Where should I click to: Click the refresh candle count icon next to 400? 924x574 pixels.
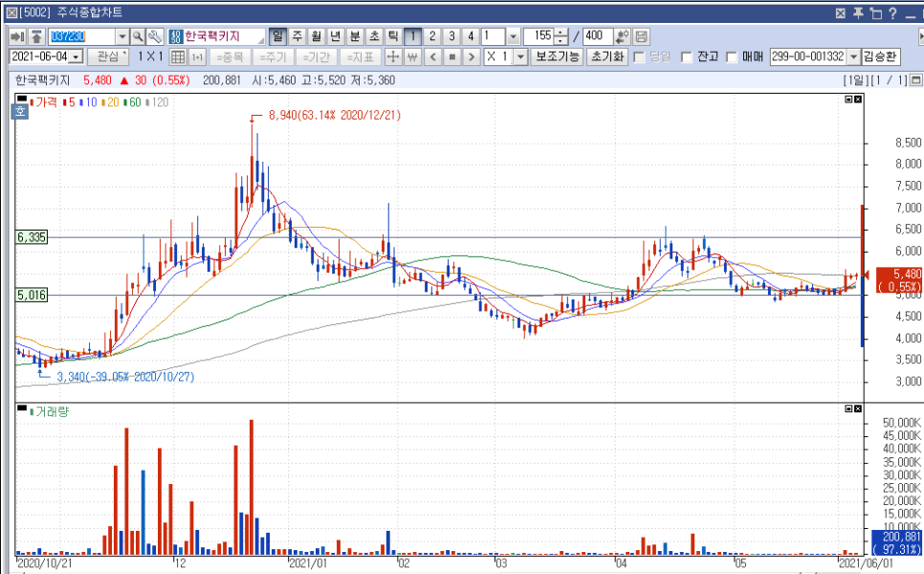click(623, 36)
